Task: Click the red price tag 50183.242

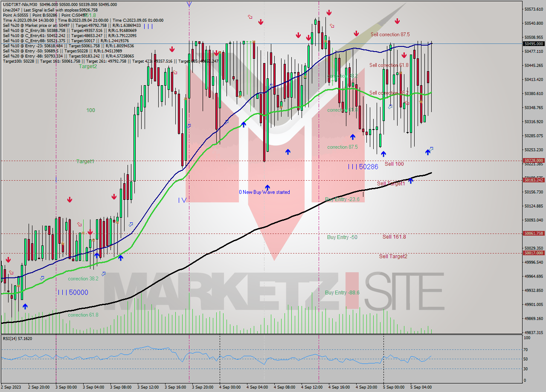Action: 534,180
